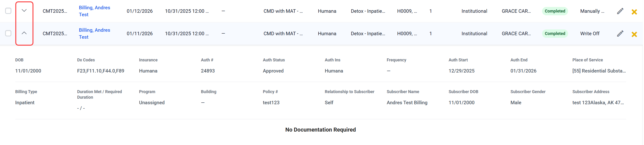This screenshot has height=145, width=644.
Task: Click the Auth # value 24893
Action: [208, 71]
